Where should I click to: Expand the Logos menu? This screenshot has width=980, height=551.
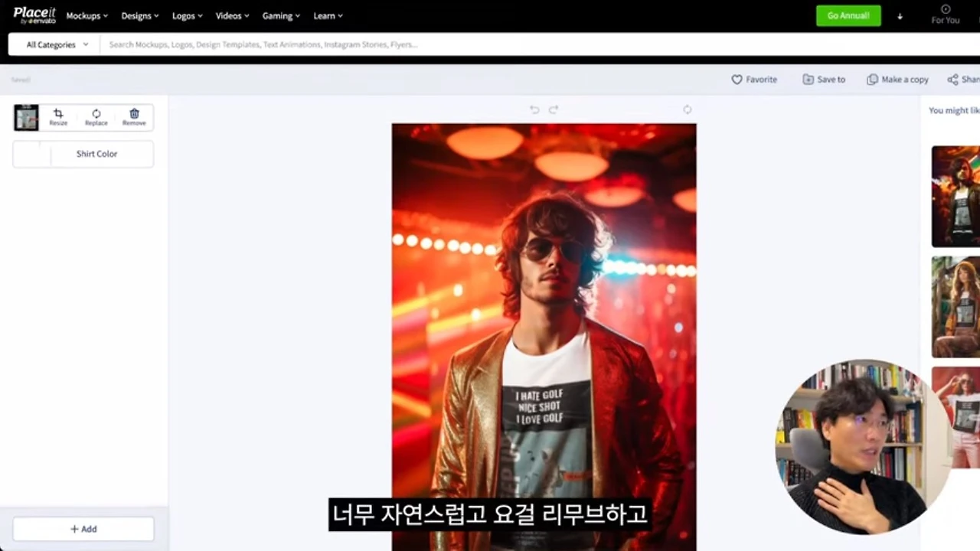click(187, 15)
